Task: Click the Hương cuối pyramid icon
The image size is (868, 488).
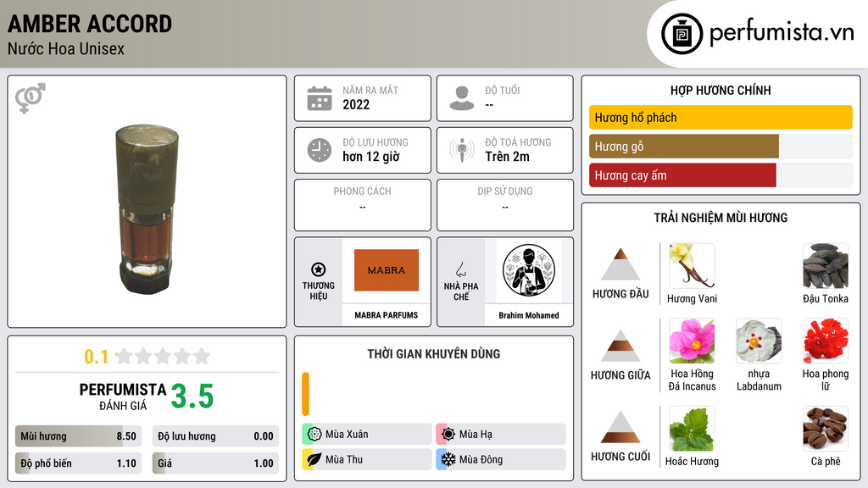Action: point(620,427)
